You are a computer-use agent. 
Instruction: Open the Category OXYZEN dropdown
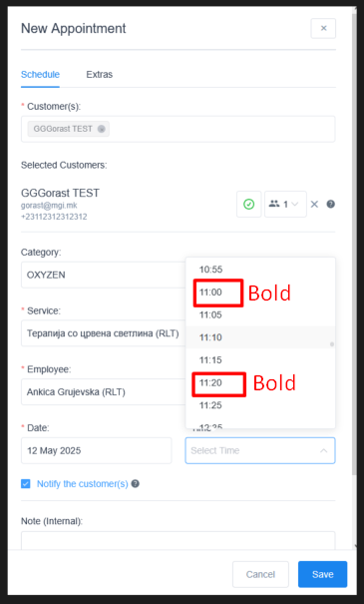pos(103,275)
